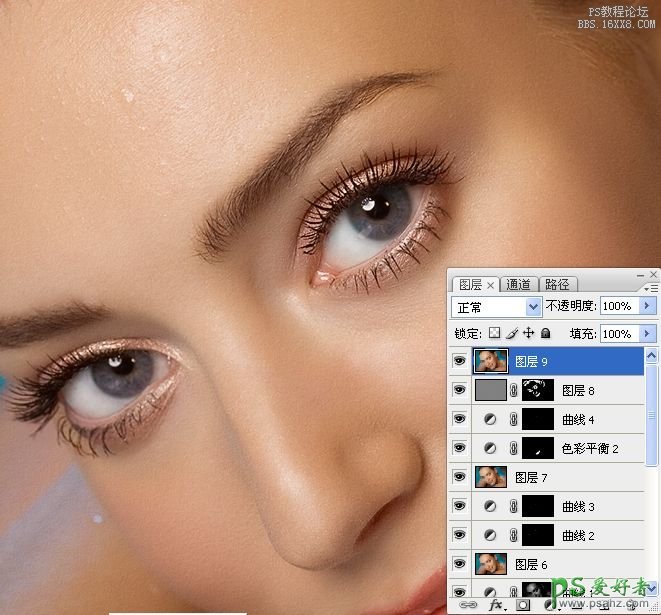The width and height of the screenshot is (661, 615).
Task: Minimize the layers panel with the dash button
Action: pos(641,275)
